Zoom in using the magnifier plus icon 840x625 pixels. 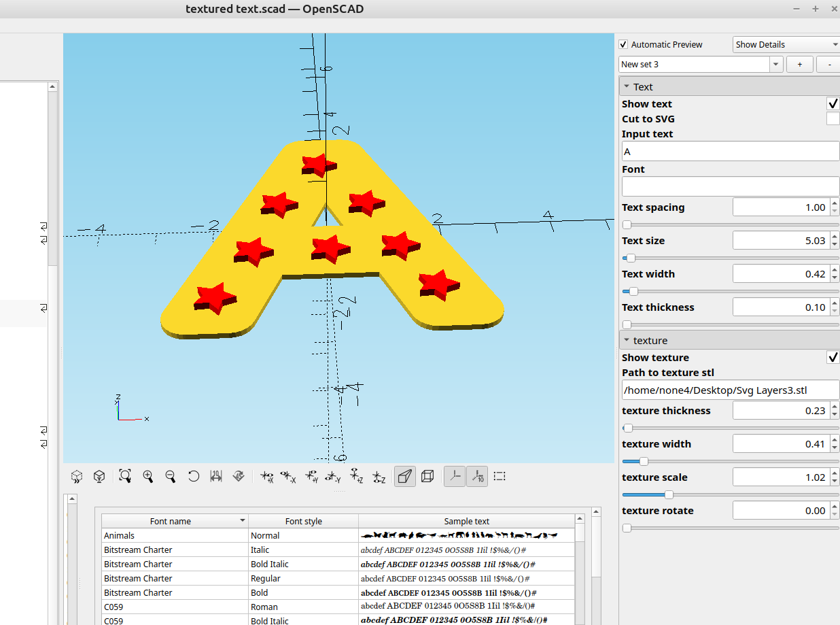click(x=147, y=476)
